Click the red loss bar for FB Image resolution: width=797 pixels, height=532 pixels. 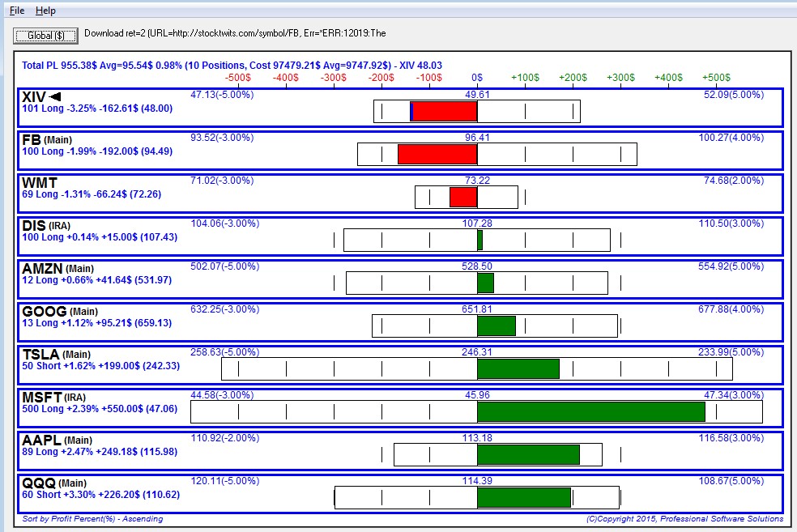[x=437, y=154]
